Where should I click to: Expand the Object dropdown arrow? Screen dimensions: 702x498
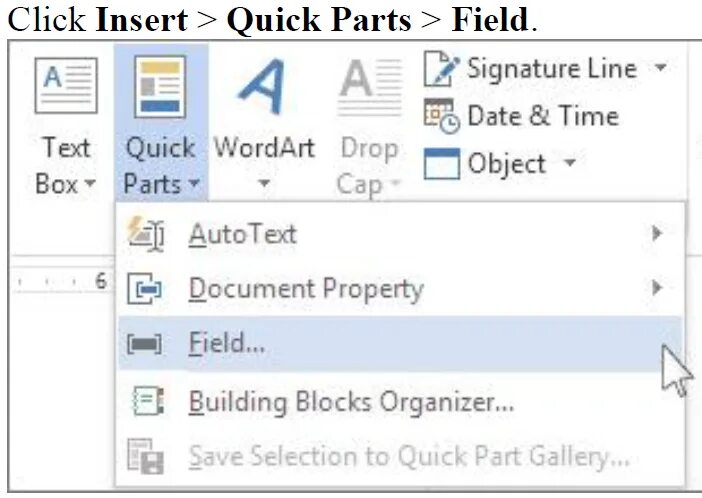(570, 163)
